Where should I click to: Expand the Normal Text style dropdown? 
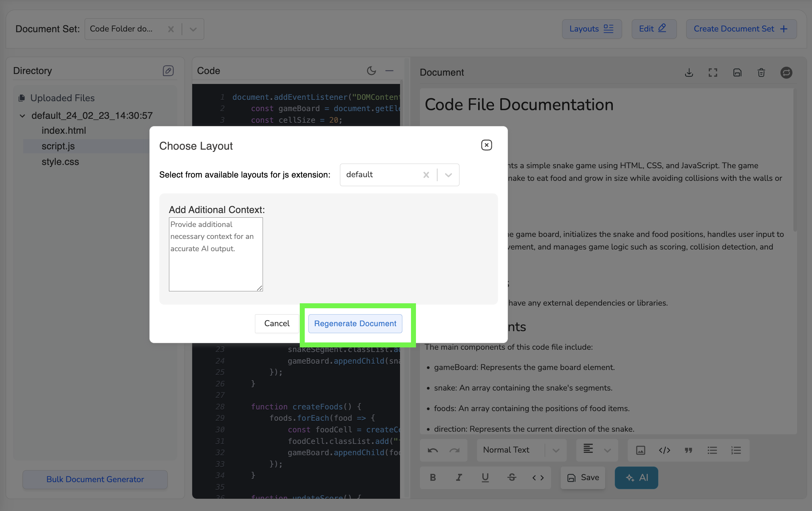point(556,450)
